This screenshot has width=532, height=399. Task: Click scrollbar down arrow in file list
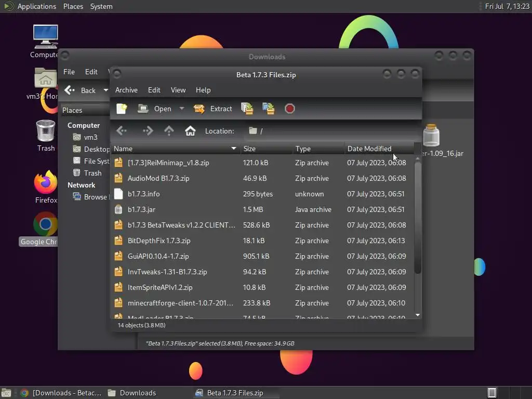tap(418, 315)
